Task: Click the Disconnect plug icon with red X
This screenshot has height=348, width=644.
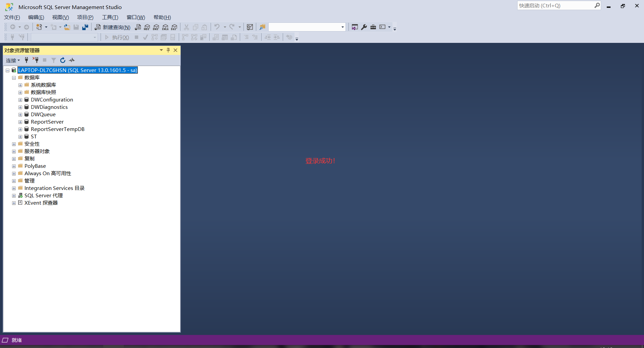Action: pos(35,60)
